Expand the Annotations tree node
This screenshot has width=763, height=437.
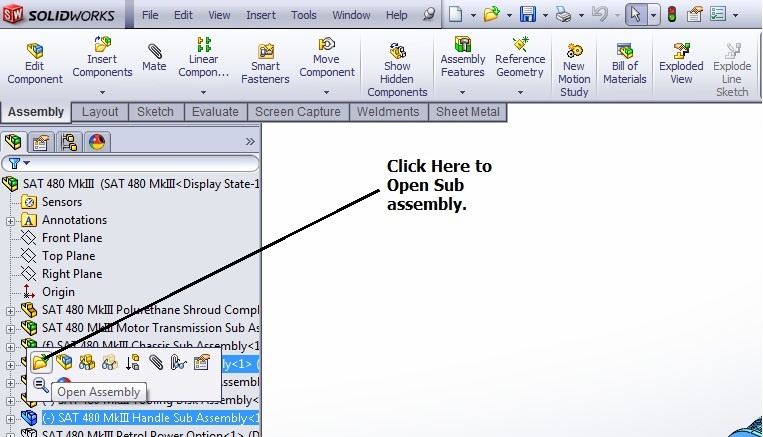click(x=10, y=221)
